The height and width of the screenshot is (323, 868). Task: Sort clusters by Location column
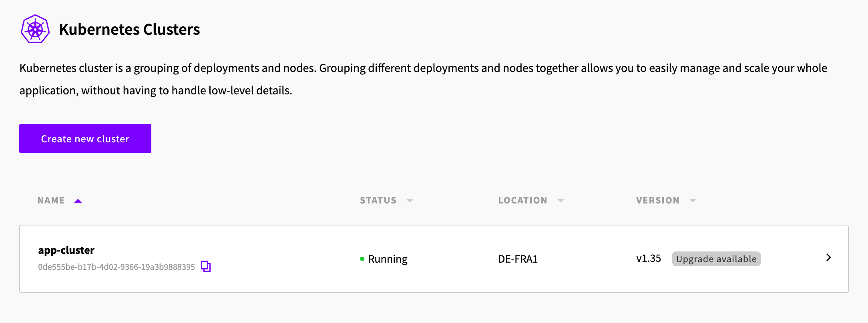coord(531,200)
